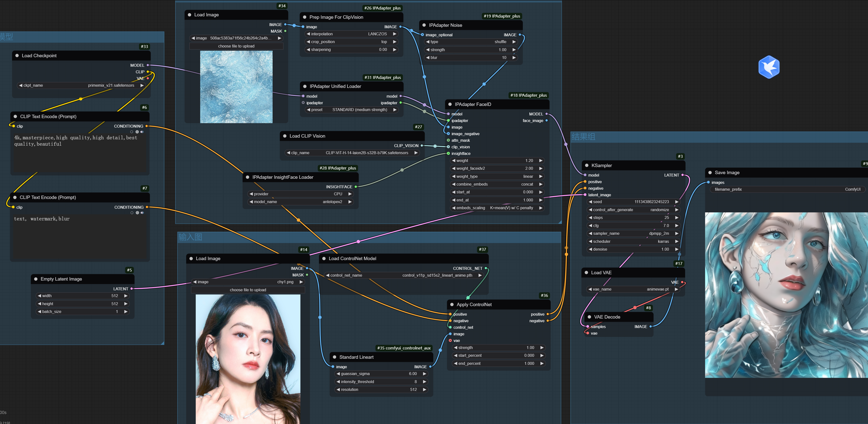Decrease KSampler cfg with left arrow
This screenshot has height=424, width=868.
(590, 226)
